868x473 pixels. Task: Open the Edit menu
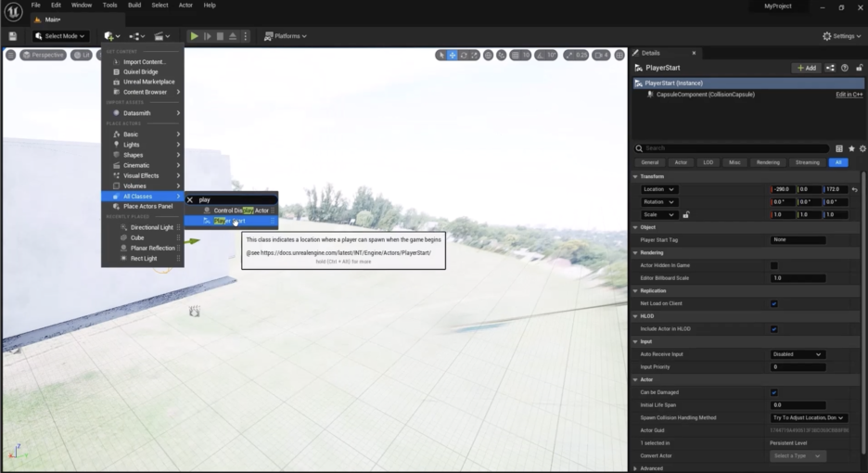coord(56,5)
